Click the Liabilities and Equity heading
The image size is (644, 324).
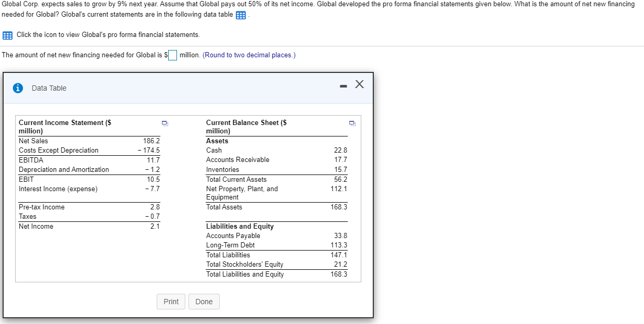pyautogui.click(x=240, y=227)
